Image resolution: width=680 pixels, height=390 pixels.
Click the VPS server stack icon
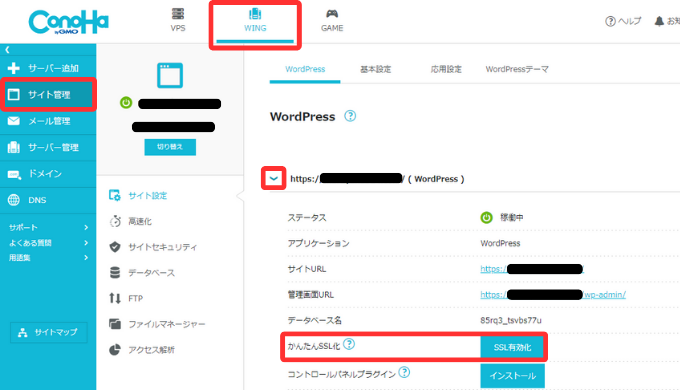coord(178,14)
